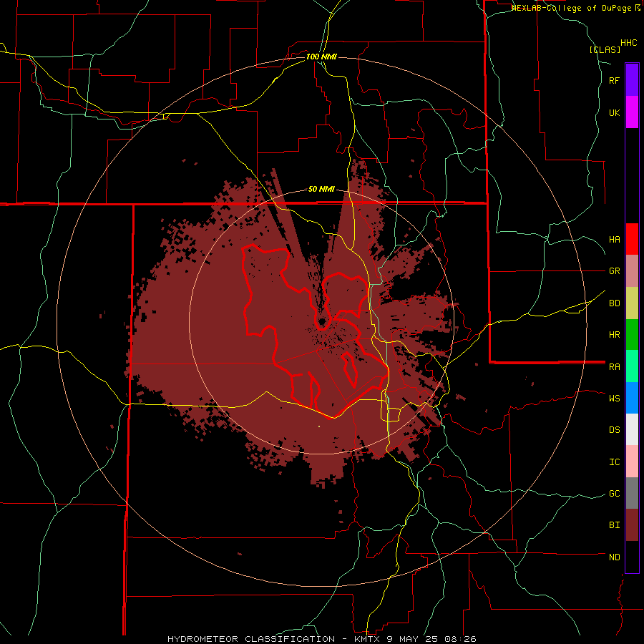Click the KMTX radar site center
Image resolution: width=644 pixels, height=644 pixels.
pyautogui.click(x=321, y=321)
